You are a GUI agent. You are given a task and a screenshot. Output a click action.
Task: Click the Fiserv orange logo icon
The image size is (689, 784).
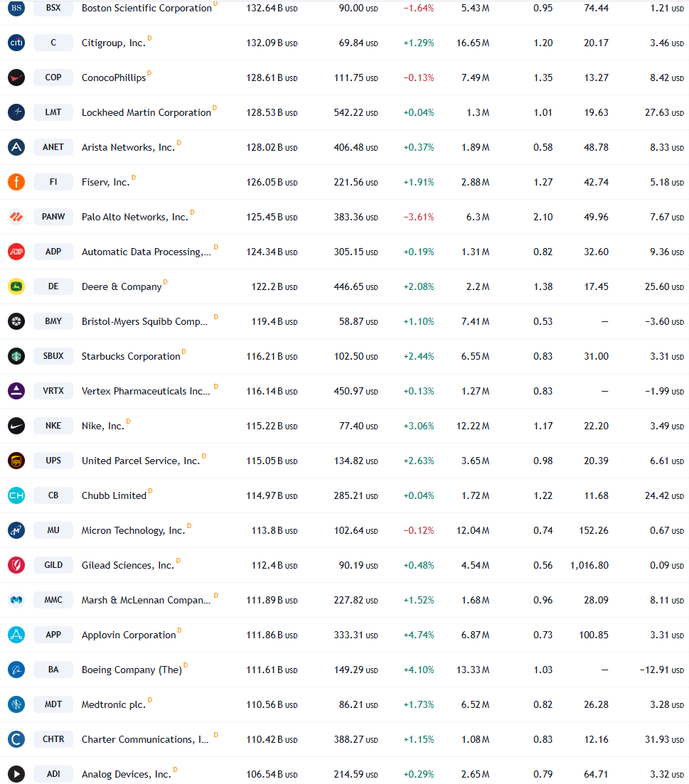point(16,182)
